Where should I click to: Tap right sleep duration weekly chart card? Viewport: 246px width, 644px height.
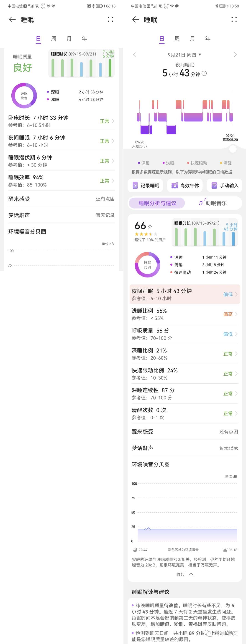205,232
